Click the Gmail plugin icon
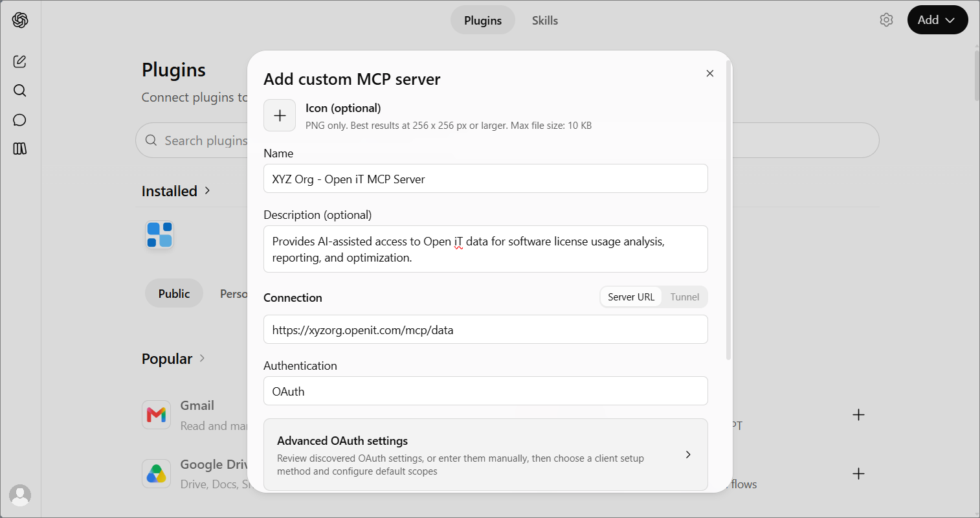 pyautogui.click(x=156, y=414)
